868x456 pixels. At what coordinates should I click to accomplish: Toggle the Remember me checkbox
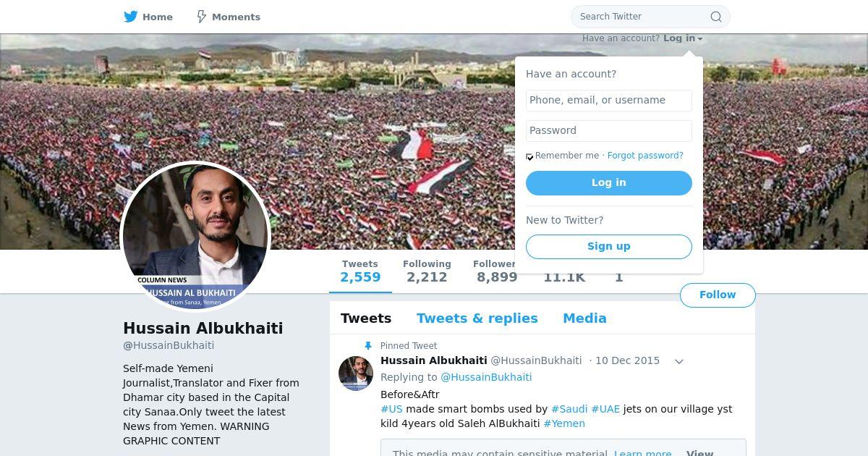point(529,156)
